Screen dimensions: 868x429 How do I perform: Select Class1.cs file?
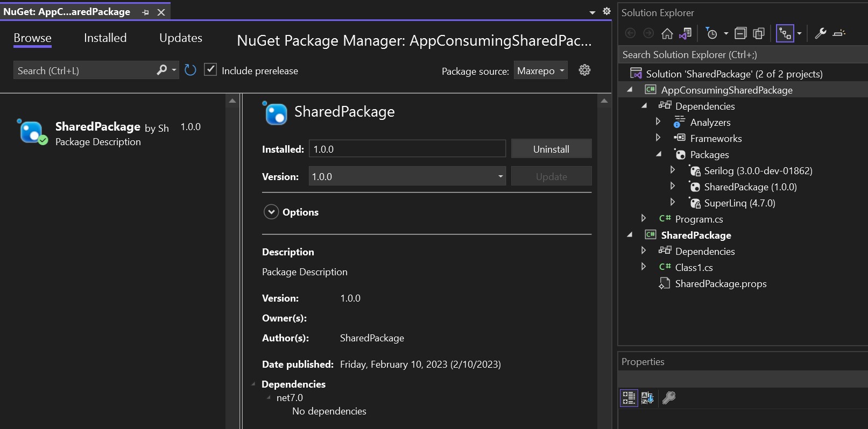click(x=694, y=267)
